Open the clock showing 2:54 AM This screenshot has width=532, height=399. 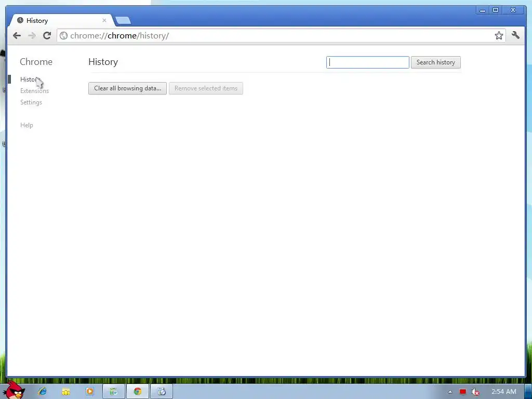(503, 392)
